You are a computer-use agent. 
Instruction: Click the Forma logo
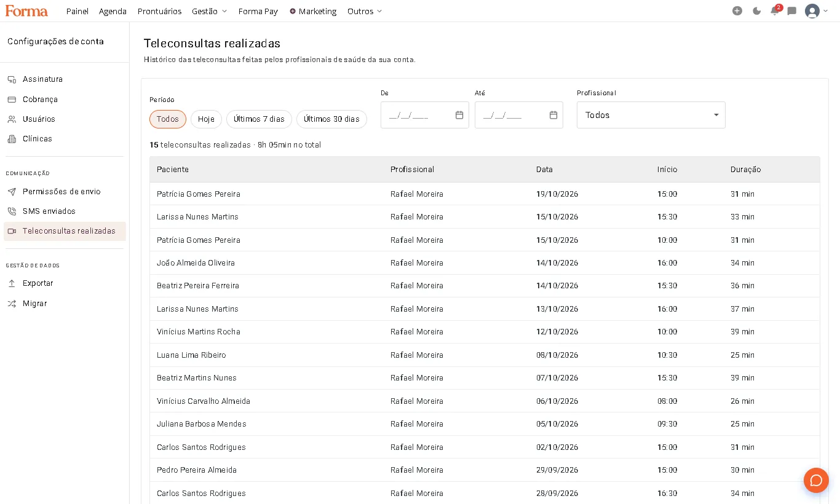[26, 10]
